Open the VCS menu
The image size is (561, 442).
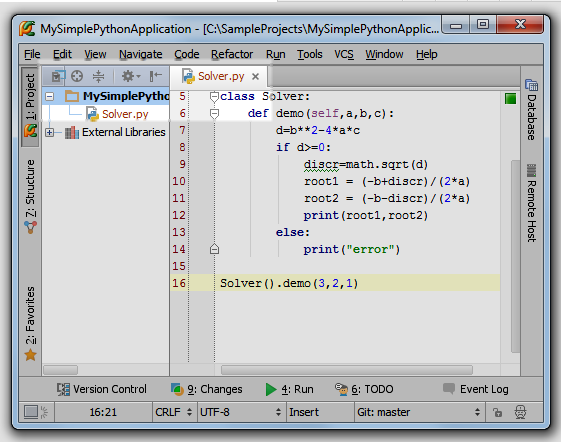[344, 54]
